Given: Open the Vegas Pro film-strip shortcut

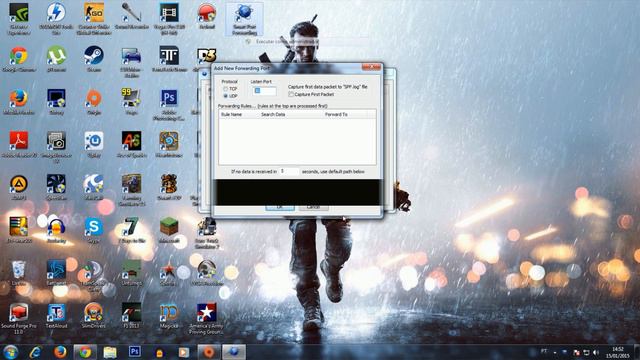Looking at the screenshot, I should [169, 18].
